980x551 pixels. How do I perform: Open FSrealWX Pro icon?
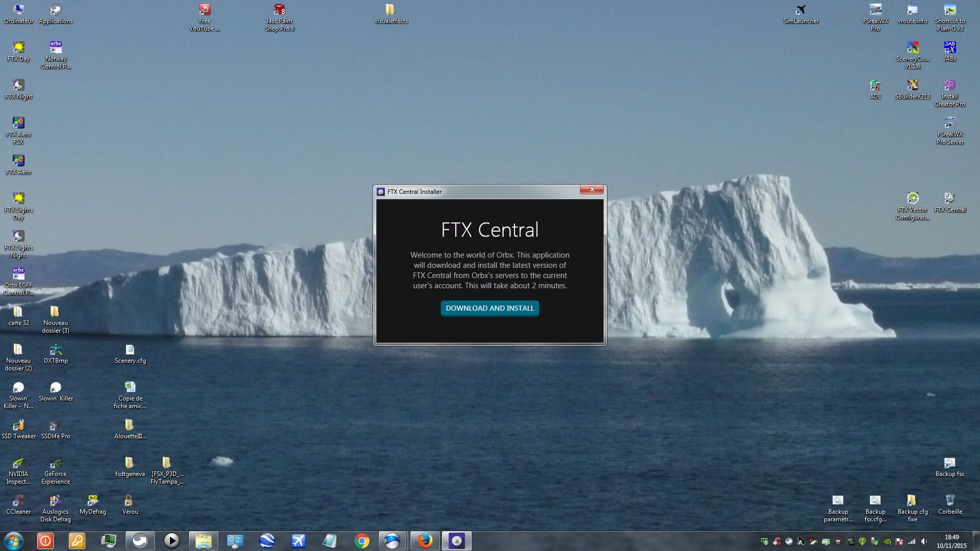[875, 17]
